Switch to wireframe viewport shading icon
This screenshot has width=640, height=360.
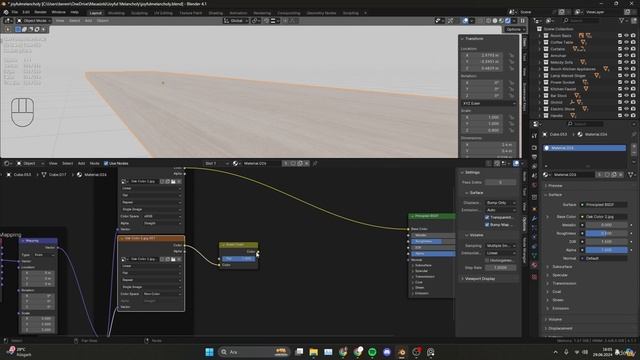coord(489,20)
